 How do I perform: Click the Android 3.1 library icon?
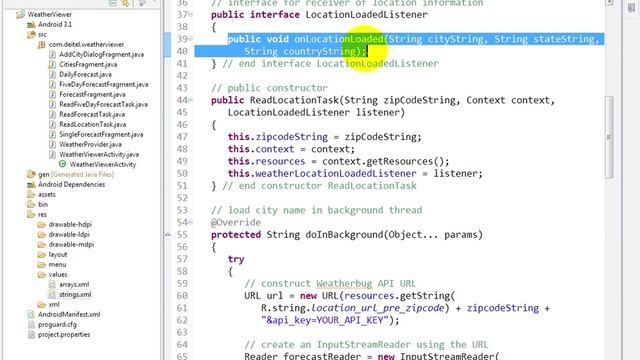(31, 24)
